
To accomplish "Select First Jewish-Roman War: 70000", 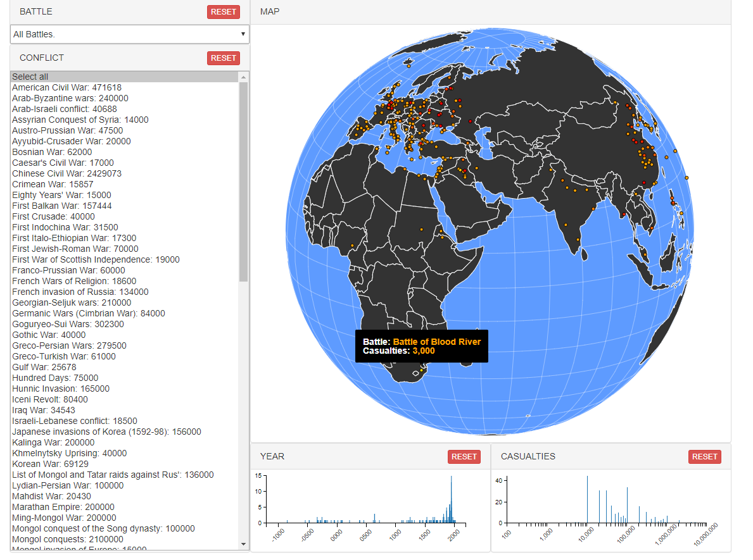I will tap(124, 249).
